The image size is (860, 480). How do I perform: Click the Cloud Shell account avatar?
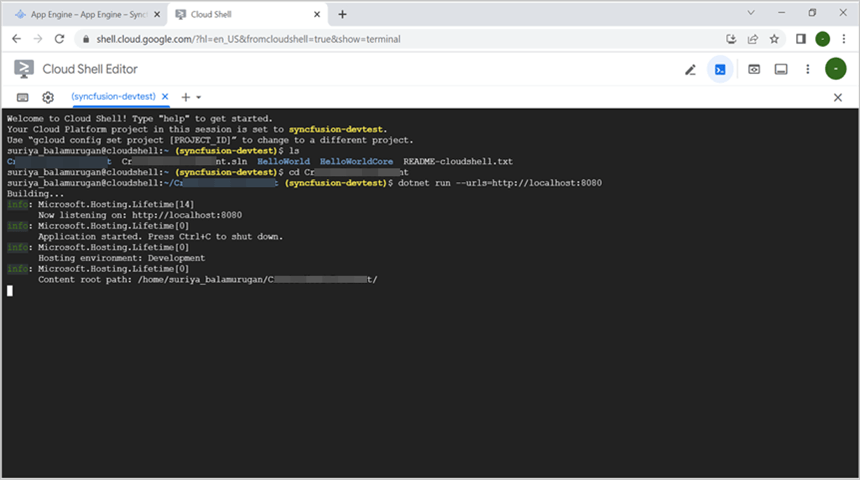[x=835, y=69]
